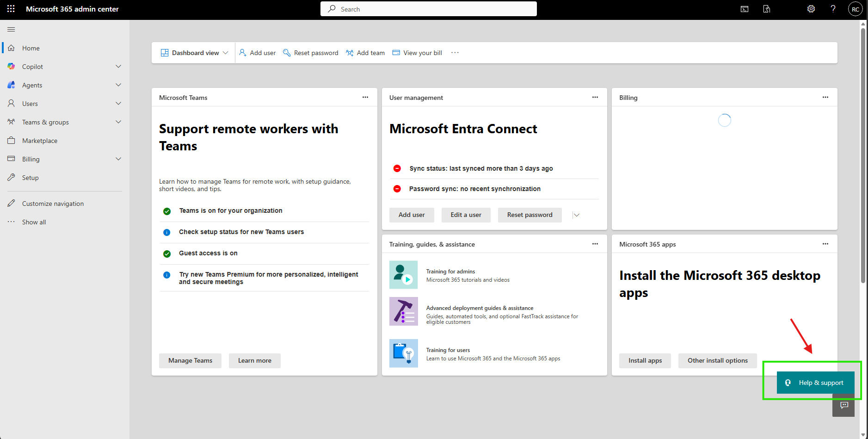Click Reset password in the toolbar

[x=311, y=53]
